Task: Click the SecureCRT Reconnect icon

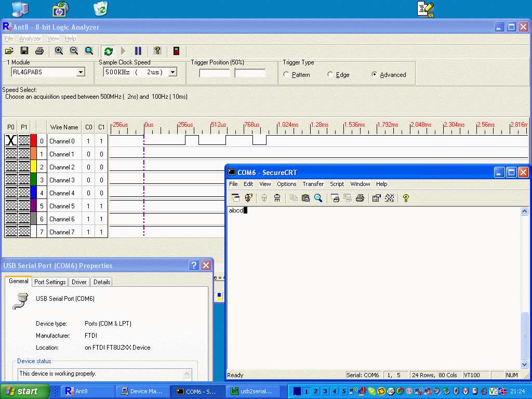Action: (x=264, y=198)
